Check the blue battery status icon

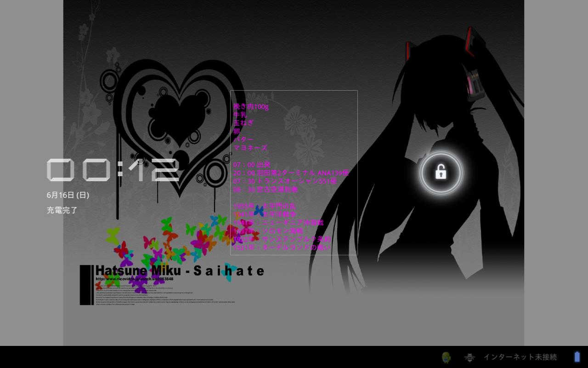(x=577, y=356)
